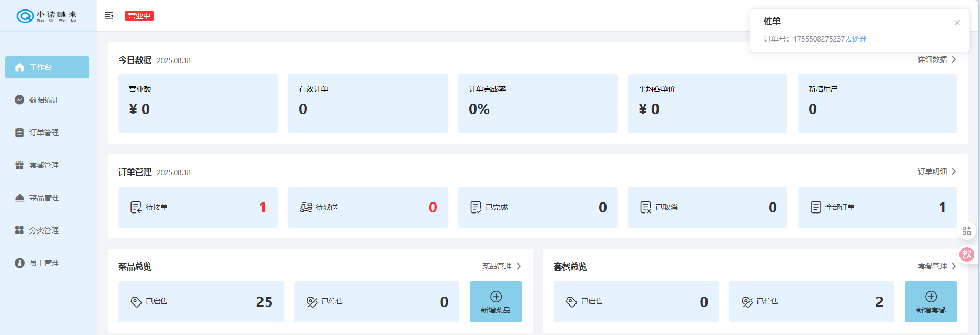Image resolution: width=980 pixels, height=335 pixels.
Task: Toggle the sidebar collapse hamburger icon
Action: click(x=109, y=16)
